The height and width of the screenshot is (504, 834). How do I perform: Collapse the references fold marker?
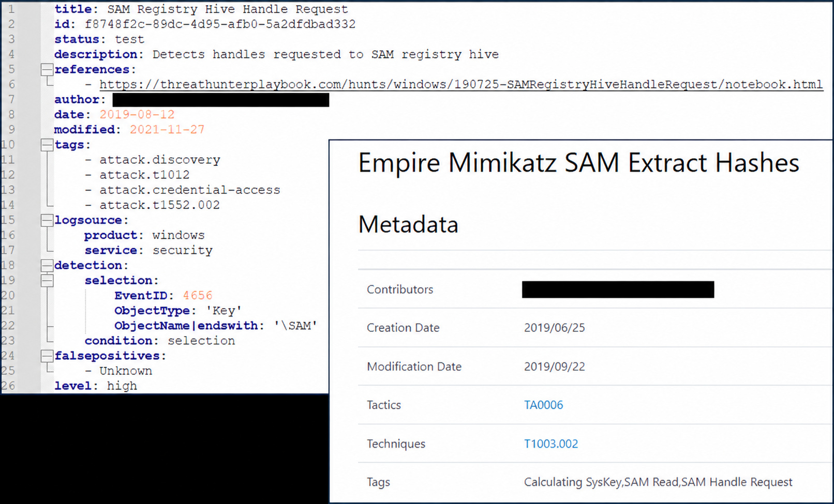coord(47,69)
